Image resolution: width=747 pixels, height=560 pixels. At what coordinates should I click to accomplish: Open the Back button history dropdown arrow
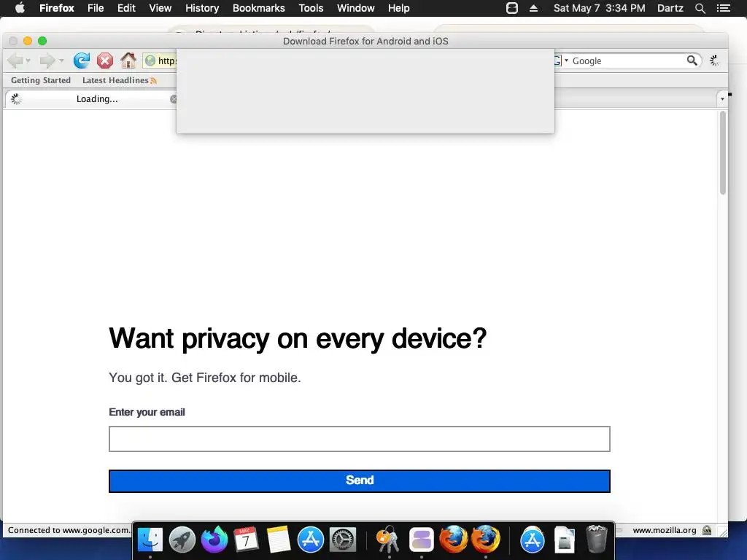pos(28,61)
